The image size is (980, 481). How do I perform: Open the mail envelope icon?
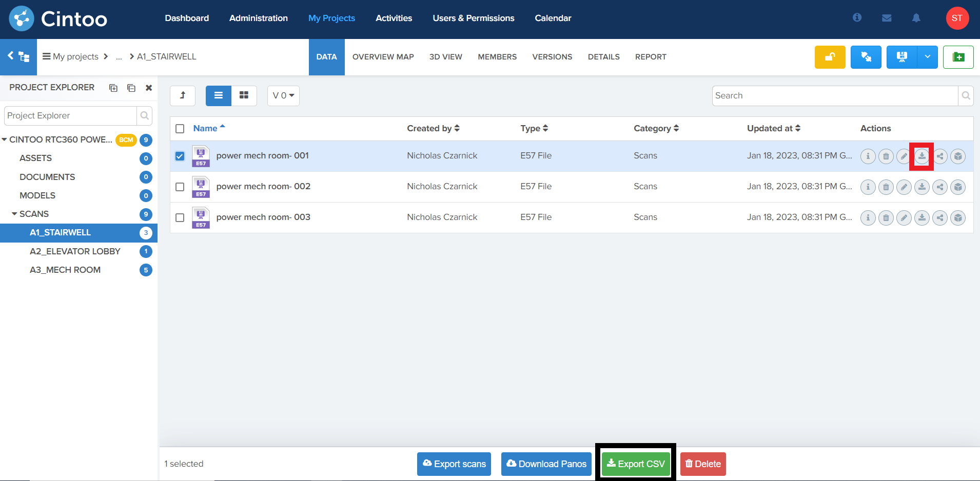[887, 18]
